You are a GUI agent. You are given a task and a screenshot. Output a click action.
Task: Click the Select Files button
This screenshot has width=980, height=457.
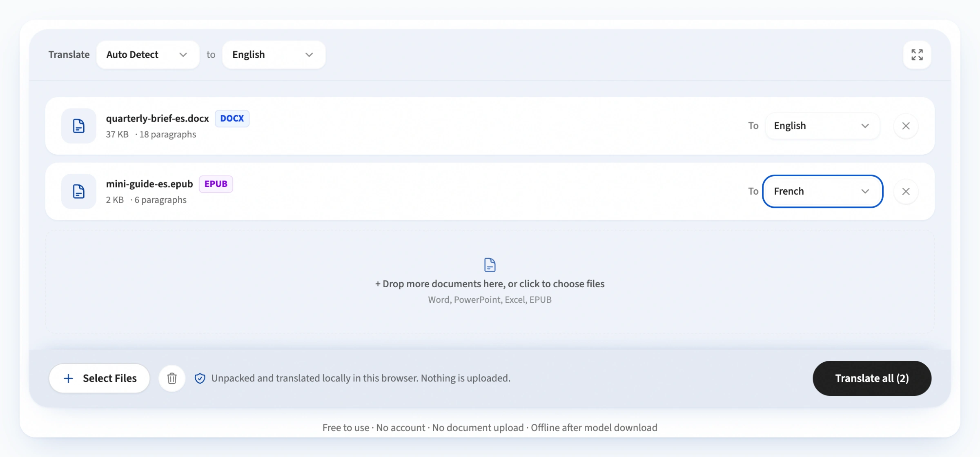[x=99, y=378]
